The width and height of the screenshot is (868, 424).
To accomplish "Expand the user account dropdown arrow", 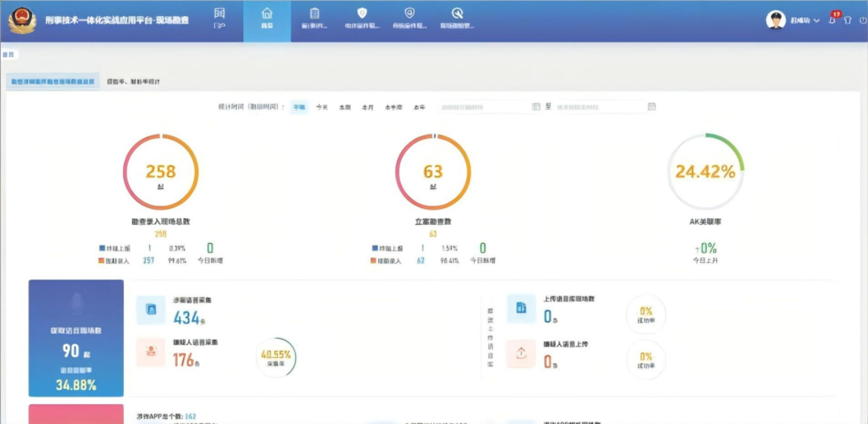I will coord(817,21).
